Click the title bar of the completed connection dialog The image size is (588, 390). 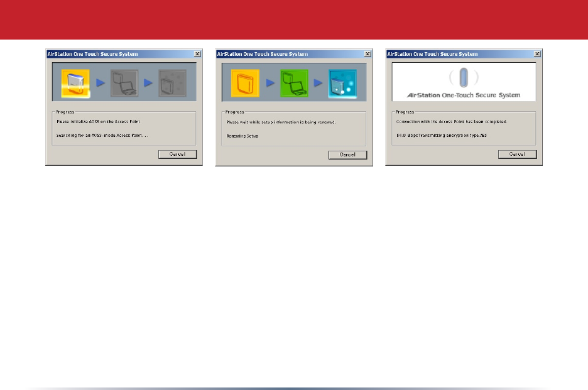(x=464, y=54)
